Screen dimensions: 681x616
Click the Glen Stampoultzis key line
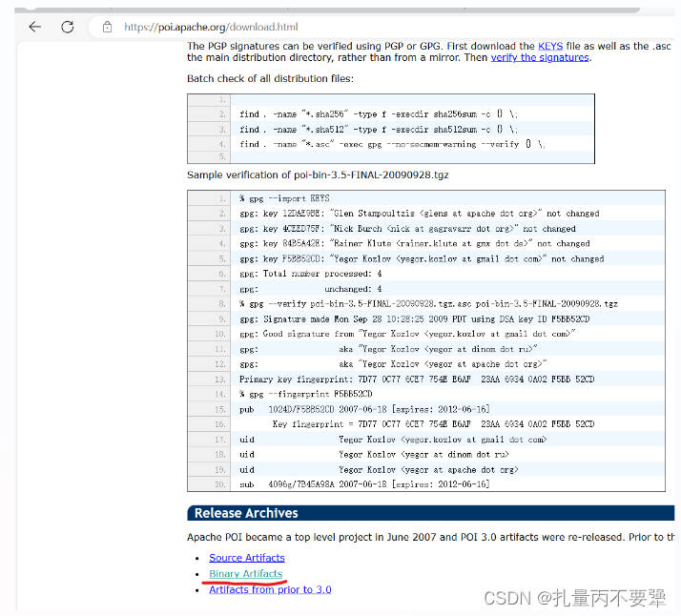coord(419,214)
